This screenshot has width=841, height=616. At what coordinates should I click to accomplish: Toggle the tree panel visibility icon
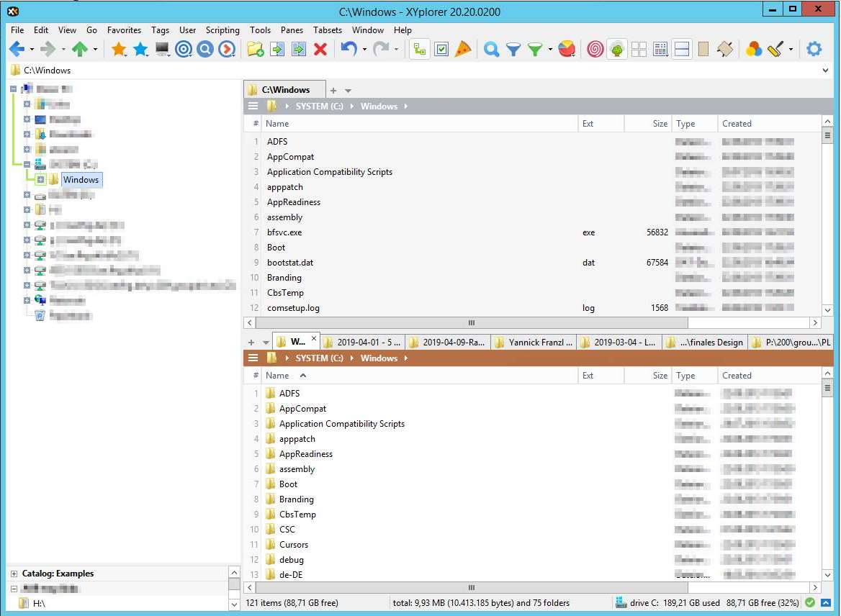coord(419,49)
